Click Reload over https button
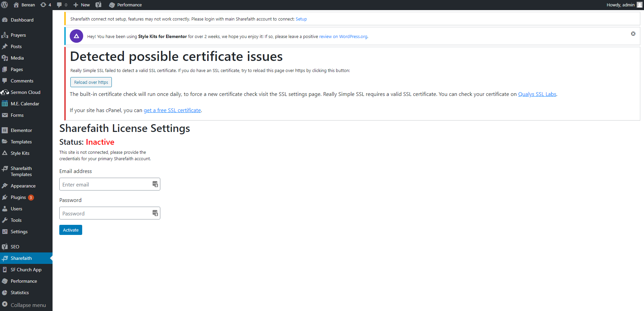The image size is (644, 311). pyautogui.click(x=91, y=82)
